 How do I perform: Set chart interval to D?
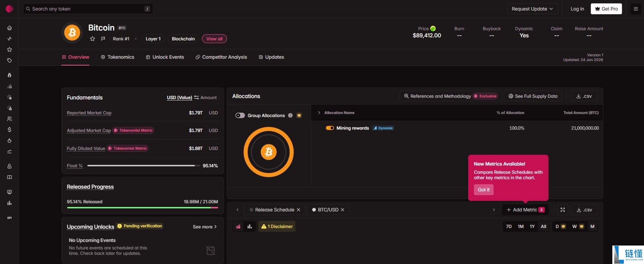click(560, 227)
